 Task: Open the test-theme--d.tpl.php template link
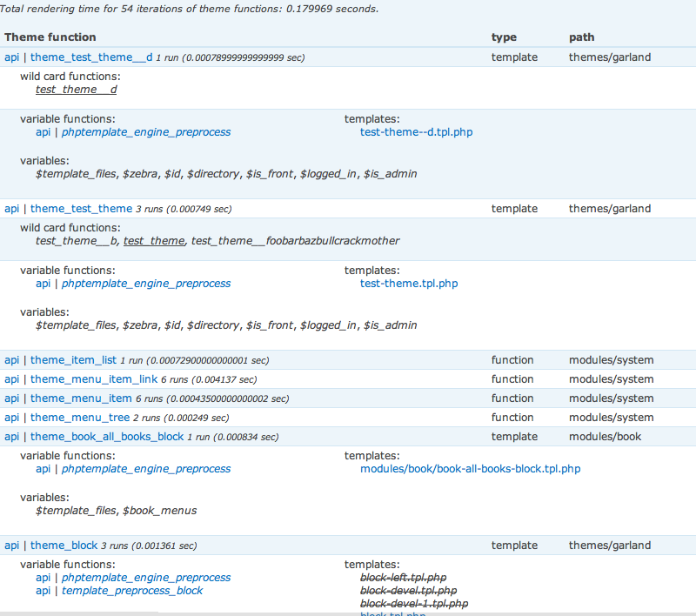point(416,132)
